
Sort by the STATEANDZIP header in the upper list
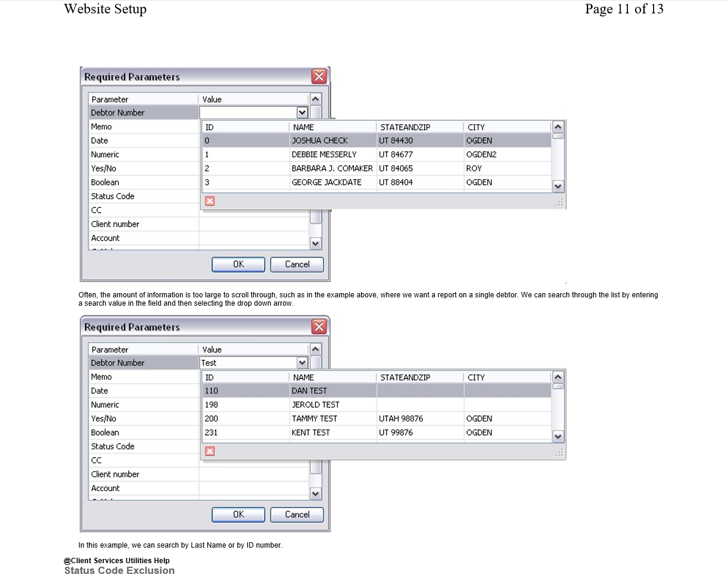coord(420,127)
